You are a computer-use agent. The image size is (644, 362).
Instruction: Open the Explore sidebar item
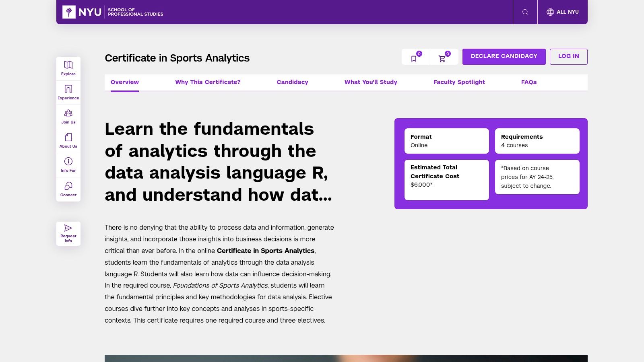pyautogui.click(x=68, y=68)
